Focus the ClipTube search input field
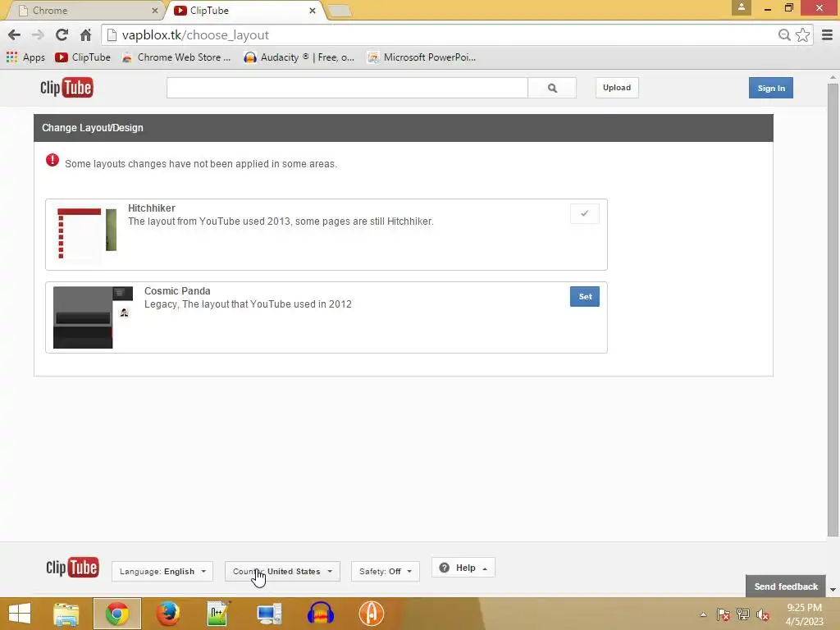The width and height of the screenshot is (840, 630). (x=347, y=88)
